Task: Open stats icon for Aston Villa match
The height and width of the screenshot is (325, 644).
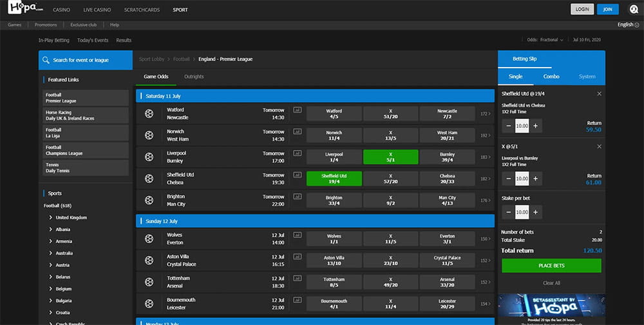Action: [x=298, y=257]
